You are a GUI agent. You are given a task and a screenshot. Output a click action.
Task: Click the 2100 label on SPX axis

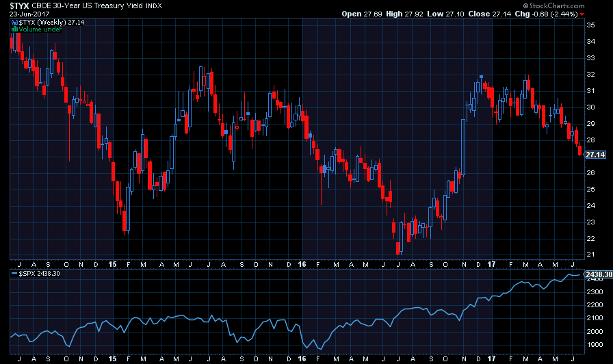point(595,318)
